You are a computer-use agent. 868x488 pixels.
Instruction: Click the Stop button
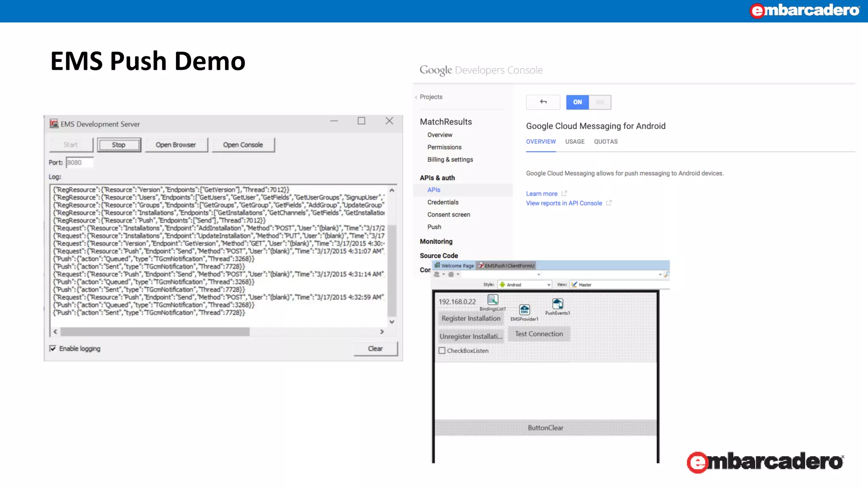tap(119, 145)
